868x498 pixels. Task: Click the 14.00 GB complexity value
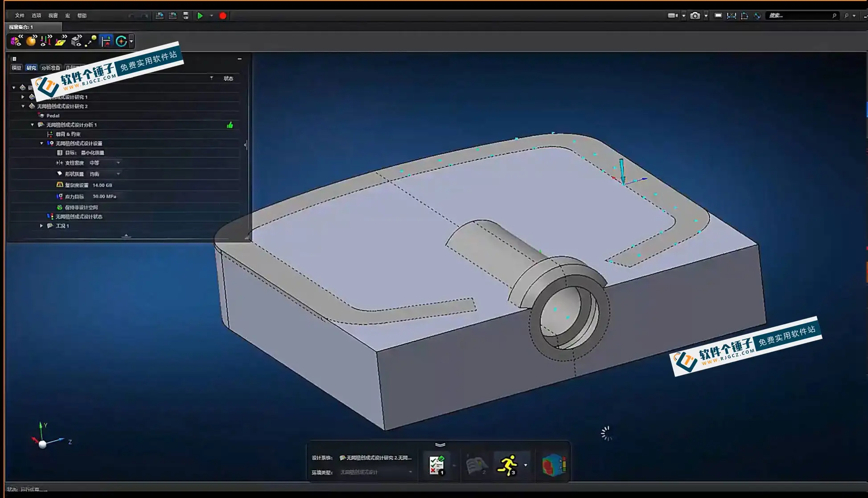point(102,185)
